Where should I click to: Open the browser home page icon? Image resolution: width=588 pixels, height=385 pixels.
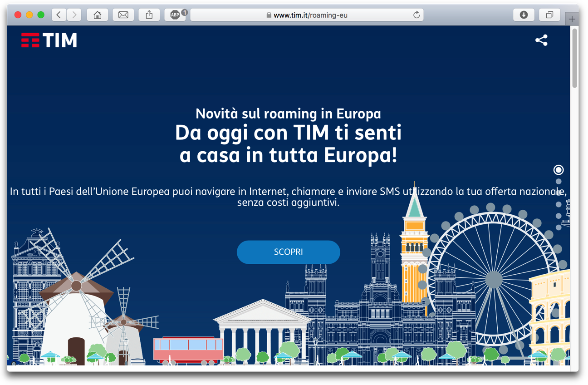(x=97, y=15)
